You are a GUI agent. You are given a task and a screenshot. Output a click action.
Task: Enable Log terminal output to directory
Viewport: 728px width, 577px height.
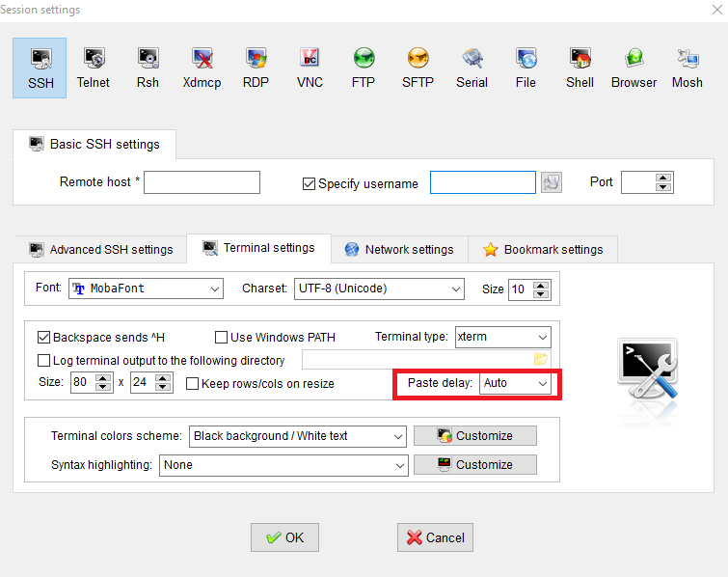[x=43, y=361]
